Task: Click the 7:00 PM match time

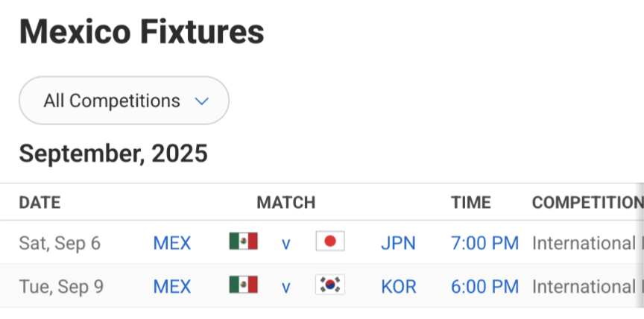Action: (484, 243)
